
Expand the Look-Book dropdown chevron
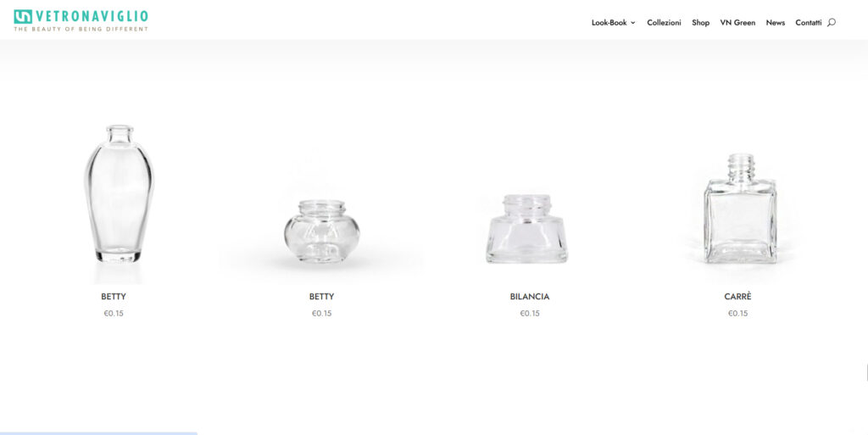[632, 23]
